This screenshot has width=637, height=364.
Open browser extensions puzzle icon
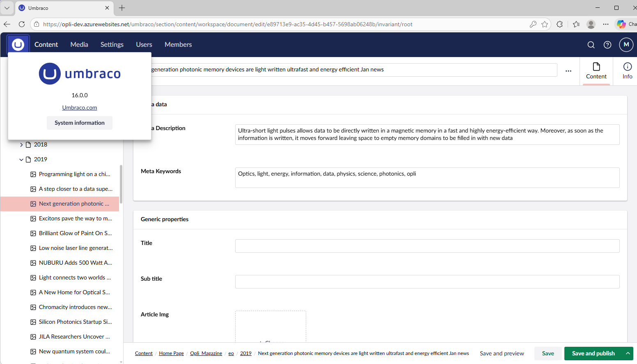point(559,24)
